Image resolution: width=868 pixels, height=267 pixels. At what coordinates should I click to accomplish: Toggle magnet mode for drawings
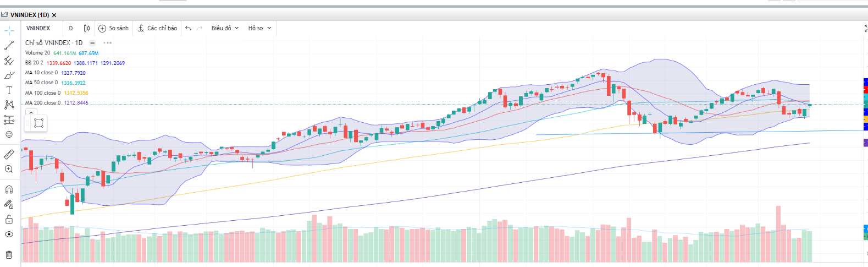9,190
